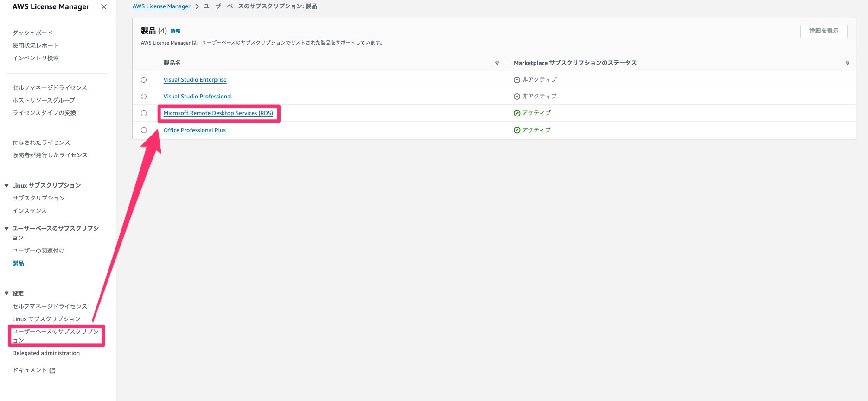Open the Visual Studio Enterprise product link
Image resolution: width=868 pixels, height=401 pixels.
[x=195, y=80]
